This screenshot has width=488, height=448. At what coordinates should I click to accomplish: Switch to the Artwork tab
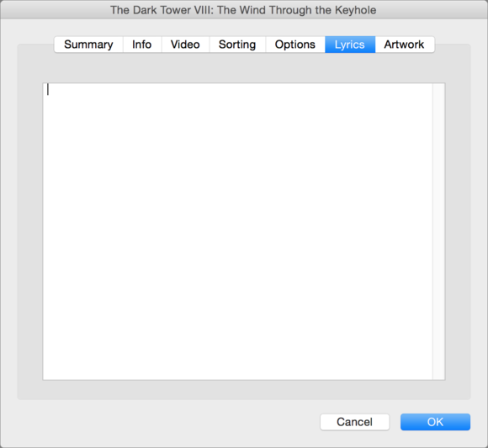(x=405, y=45)
